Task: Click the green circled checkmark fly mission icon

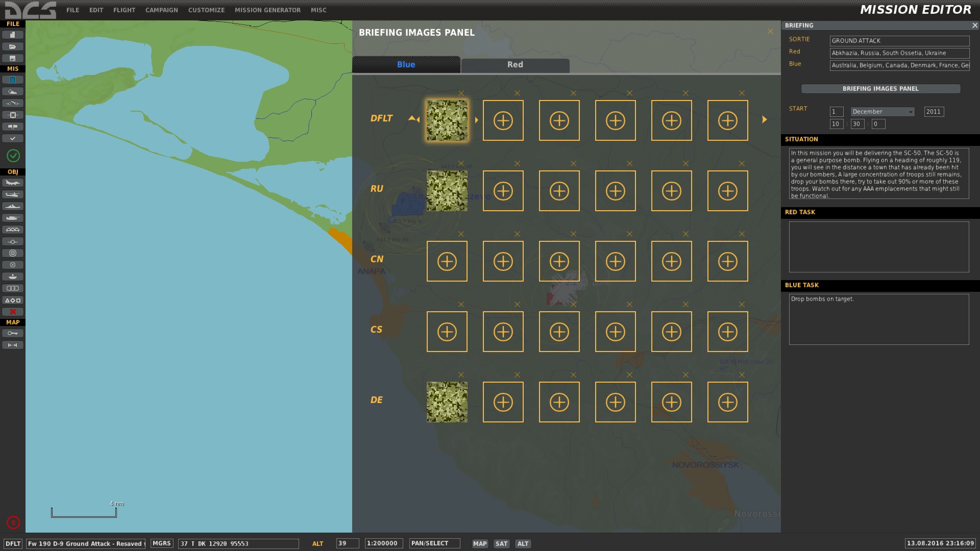Action: [13, 156]
